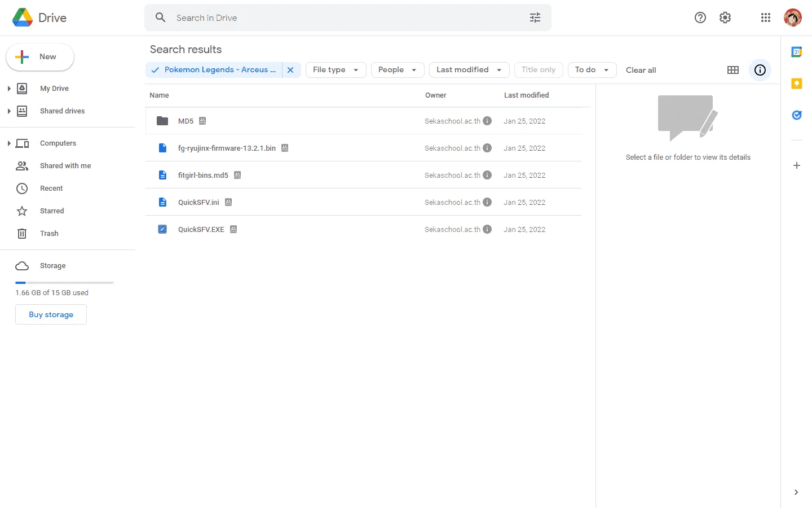Click the Google Drive logo
Viewport: 812px width, 508px height.
23,17
